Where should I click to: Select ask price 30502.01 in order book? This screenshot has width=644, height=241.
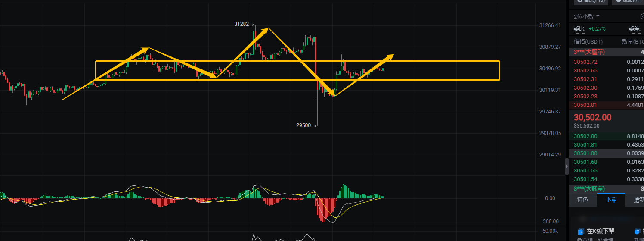pos(585,105)
